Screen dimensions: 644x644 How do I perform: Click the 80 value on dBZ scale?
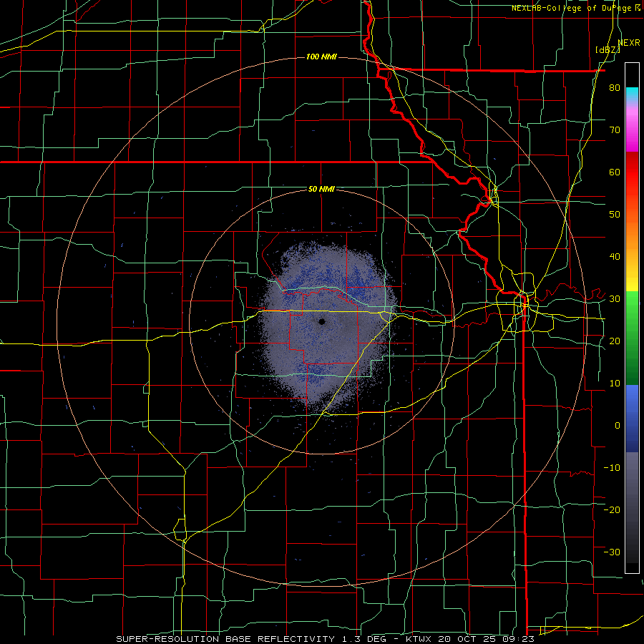click(615, 88)
